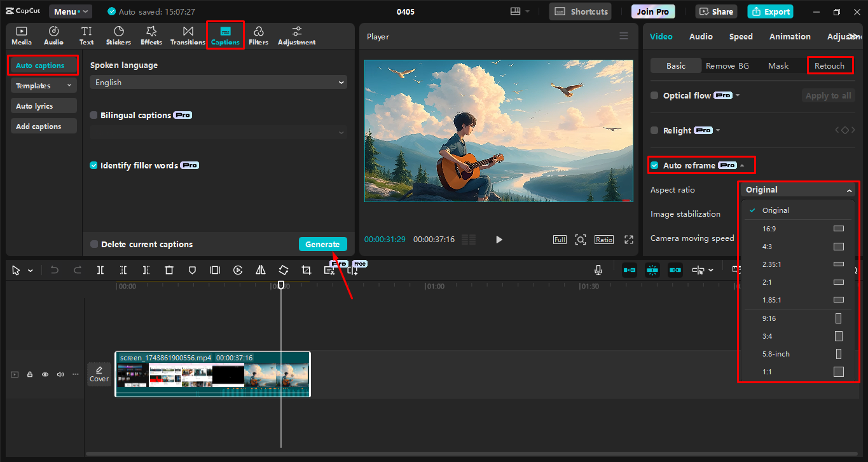Click the timeline playhead handle

[281, 285]
